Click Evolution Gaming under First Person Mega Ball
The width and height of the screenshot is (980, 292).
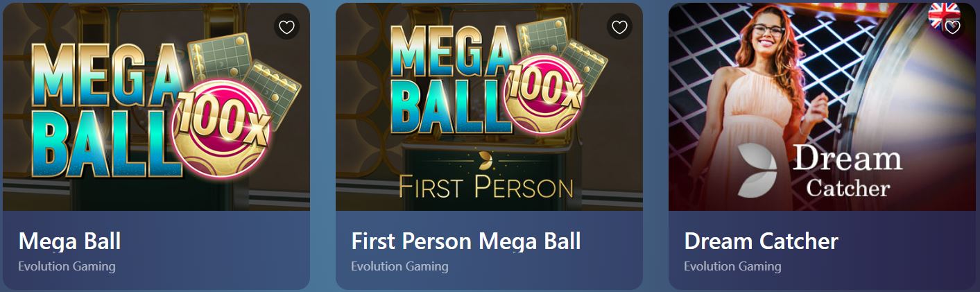pos(399,266)
